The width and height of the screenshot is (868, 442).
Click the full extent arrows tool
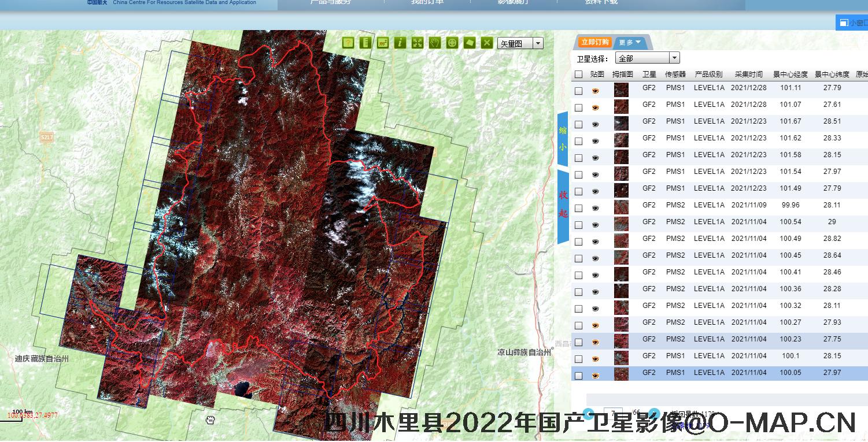pos(417,43)
